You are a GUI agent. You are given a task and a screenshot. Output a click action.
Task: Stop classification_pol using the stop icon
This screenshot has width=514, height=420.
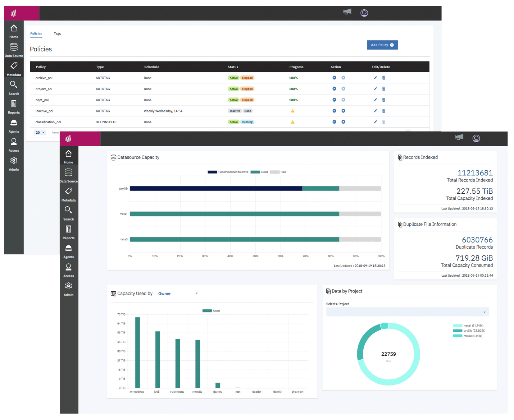343,122
